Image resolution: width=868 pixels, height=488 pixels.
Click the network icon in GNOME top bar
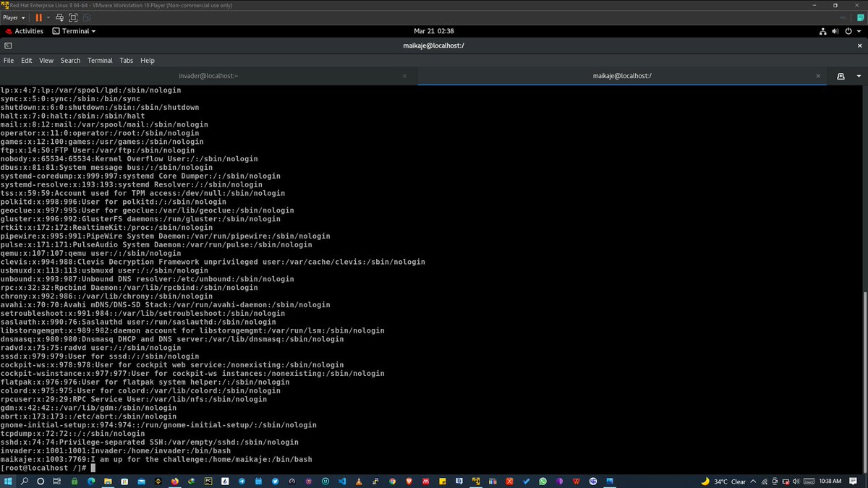pyautogui.click(x=823, y=31)
